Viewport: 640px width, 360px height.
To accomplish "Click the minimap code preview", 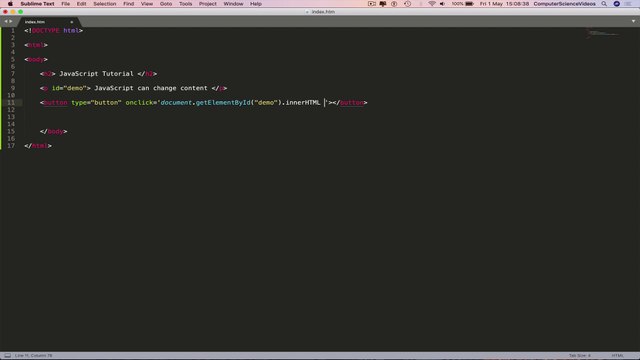I will pyautogui.click(x=603, y=33).
